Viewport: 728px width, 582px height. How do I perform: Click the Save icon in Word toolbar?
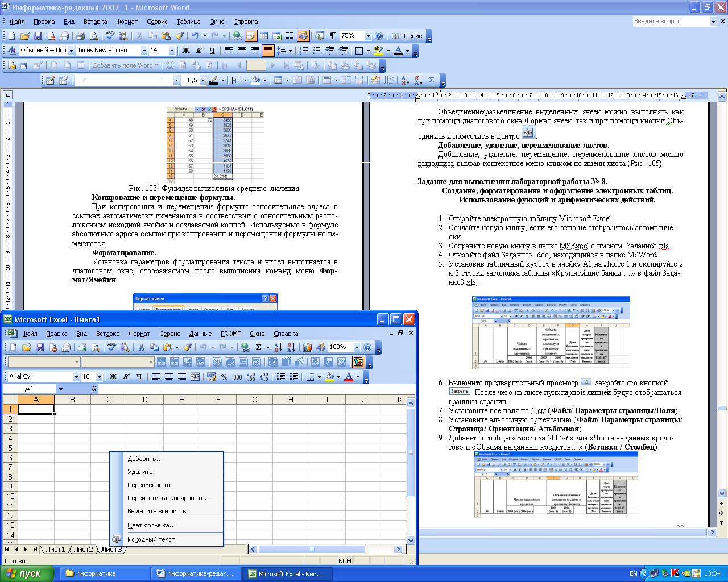(x=38, y=36)
